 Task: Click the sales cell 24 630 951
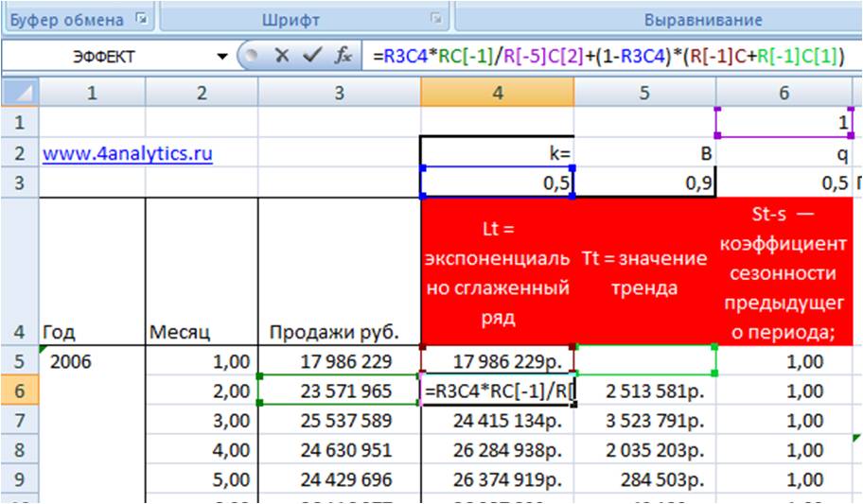point(339,449)
